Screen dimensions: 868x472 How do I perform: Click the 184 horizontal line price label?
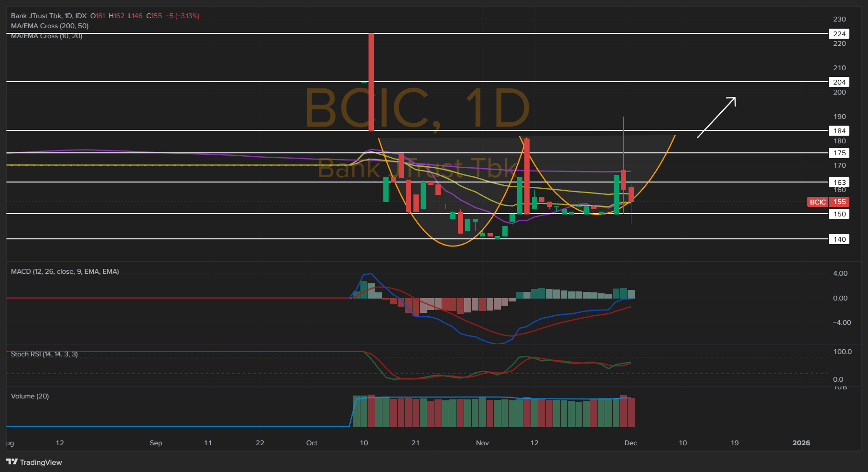839,131
